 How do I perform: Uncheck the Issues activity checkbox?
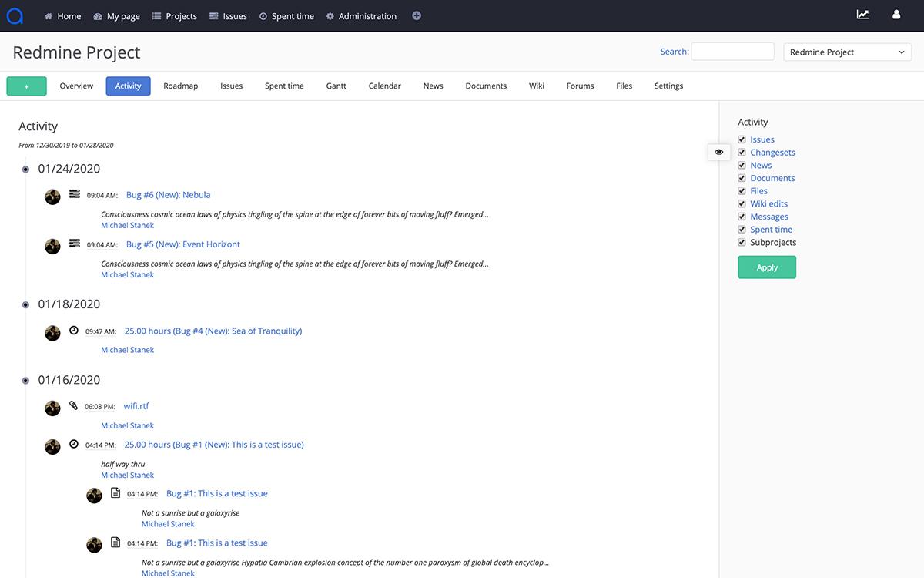coord(742,139)
